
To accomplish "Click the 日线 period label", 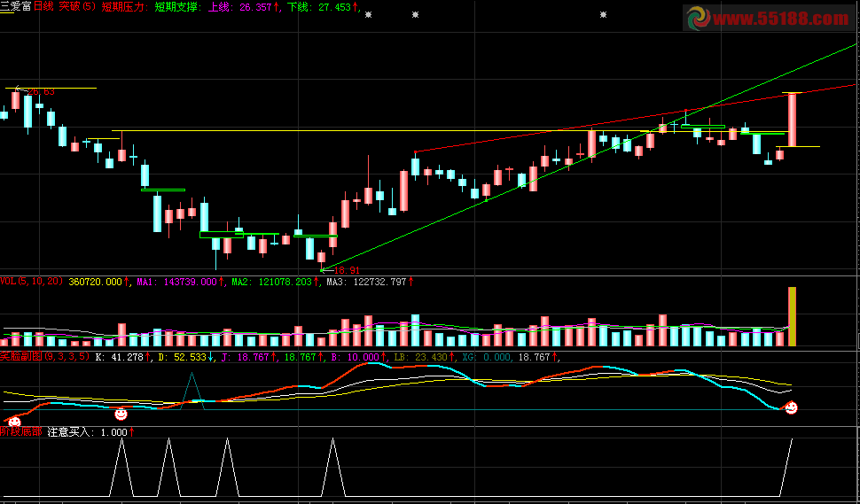I will pos(44,6).
